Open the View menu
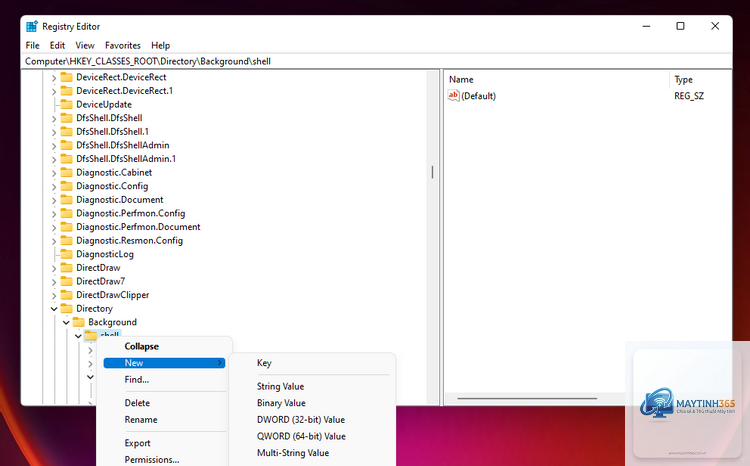Viewport: 750px width, 466px height. click(85, 45)
